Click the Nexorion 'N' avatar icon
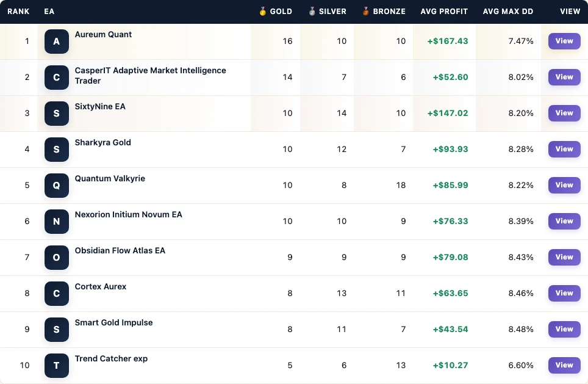588x384 pixels. (57, 222)
